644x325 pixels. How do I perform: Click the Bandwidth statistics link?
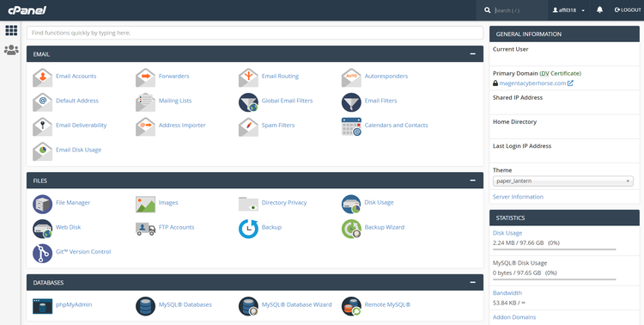coord(507,293)
